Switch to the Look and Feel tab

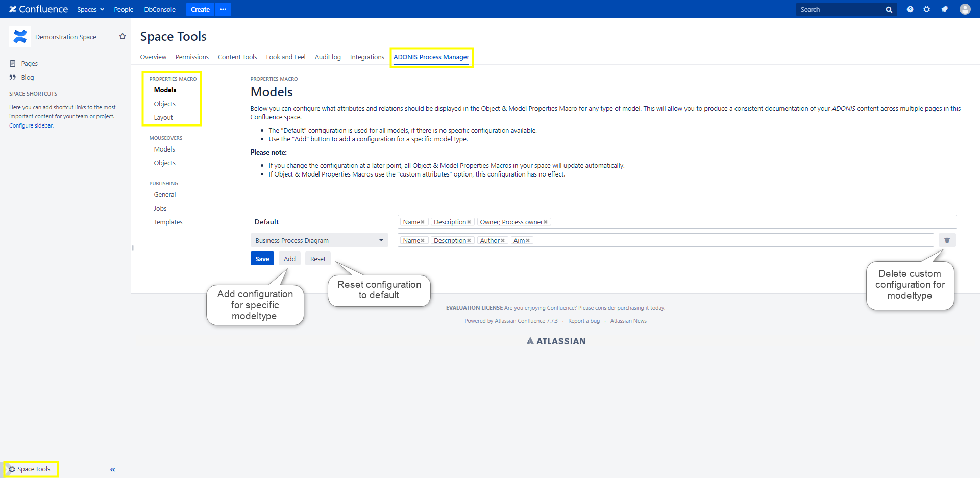(x=286, y=57)
